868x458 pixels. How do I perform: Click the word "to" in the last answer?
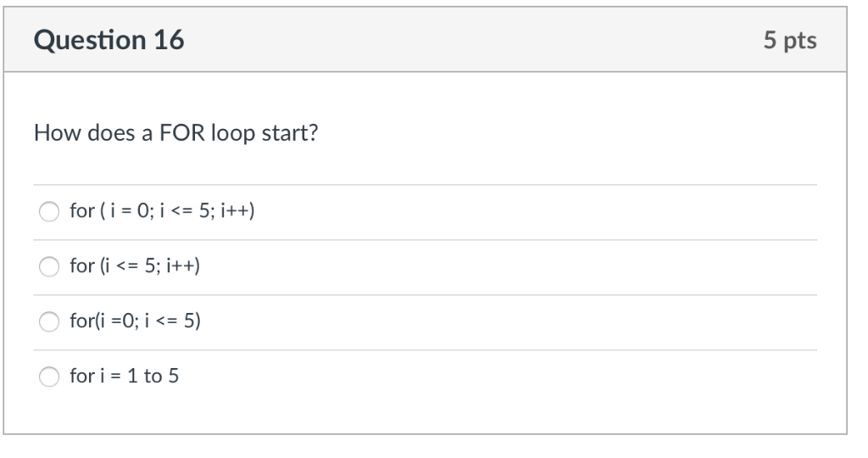(153, 377)
